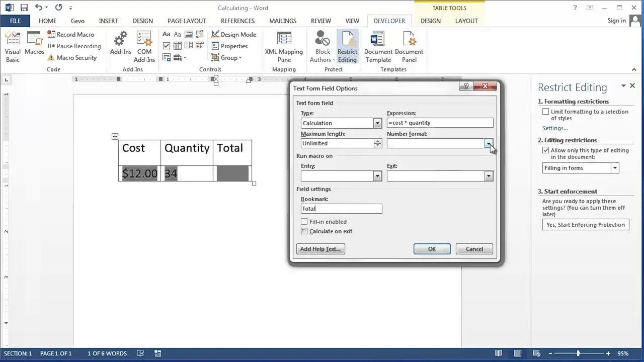The image size is (644, 362).
Task: Redo last action
Action: [58, 8]
